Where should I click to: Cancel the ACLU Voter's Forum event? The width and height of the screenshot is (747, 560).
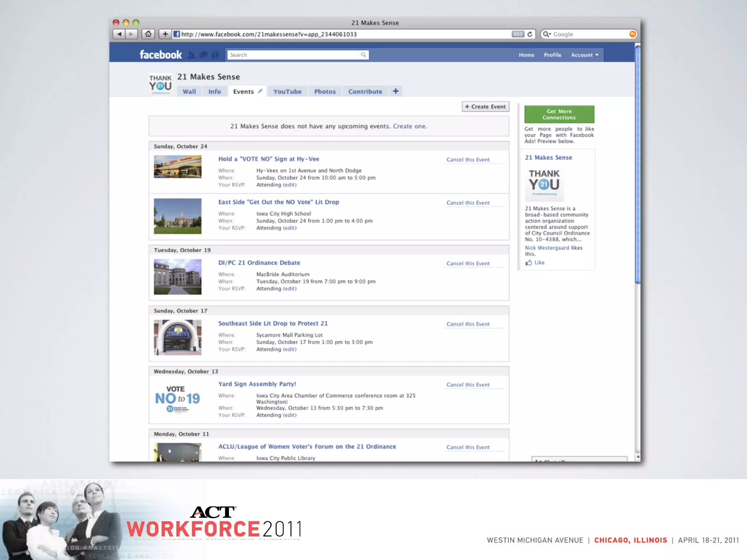[x=468, y=447]
